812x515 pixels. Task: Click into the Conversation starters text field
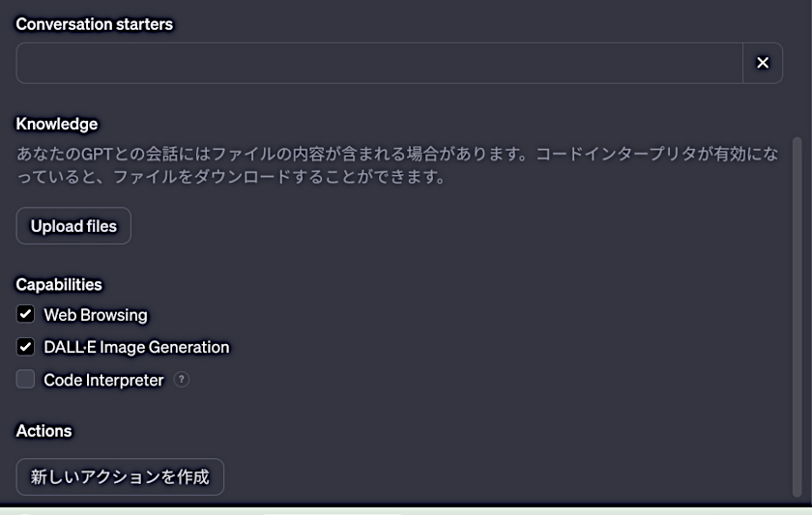click(380, 63)
